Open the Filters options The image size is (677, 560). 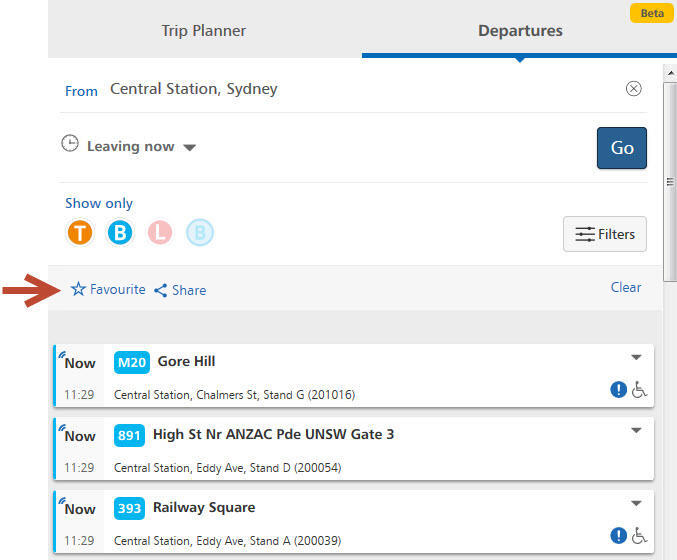click(604, 234)
